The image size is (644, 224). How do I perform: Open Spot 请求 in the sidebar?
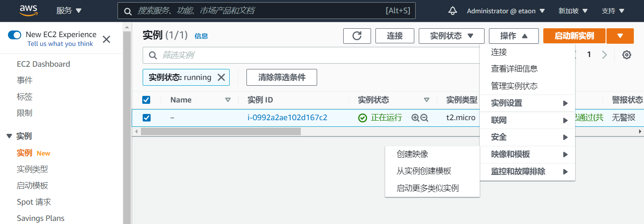click(x=34, y=202)
